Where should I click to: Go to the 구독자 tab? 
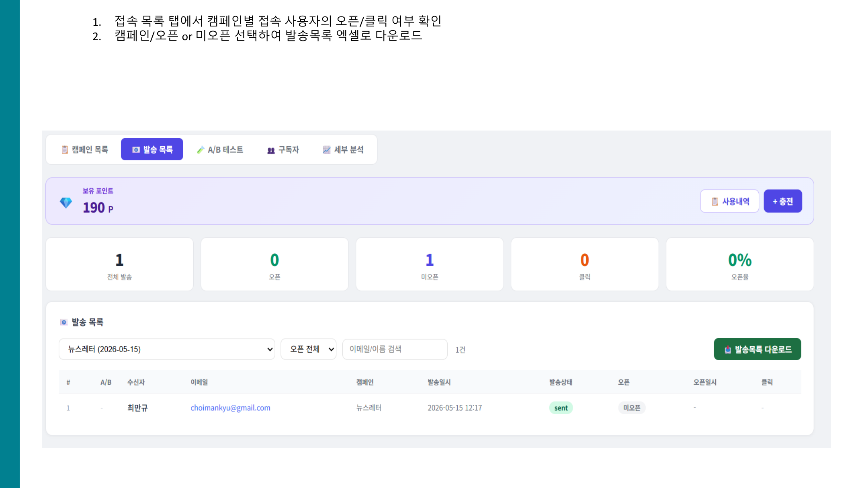click(x=283, y=149)
